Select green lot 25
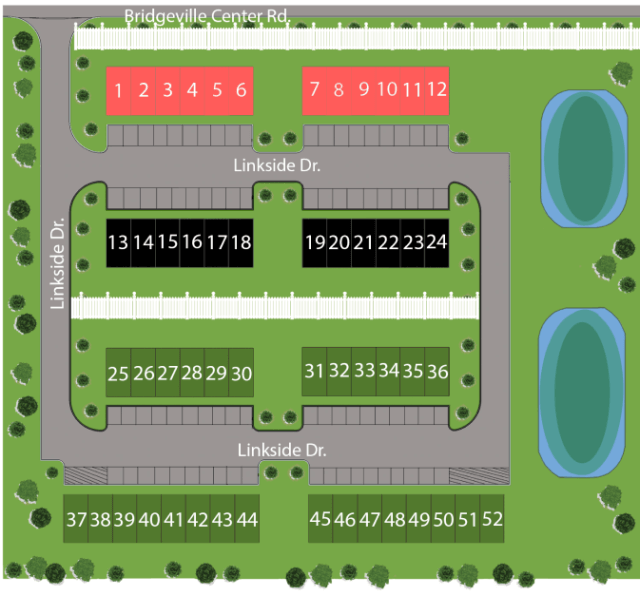This screenshot has width=640, height=596. click(118, 374)
